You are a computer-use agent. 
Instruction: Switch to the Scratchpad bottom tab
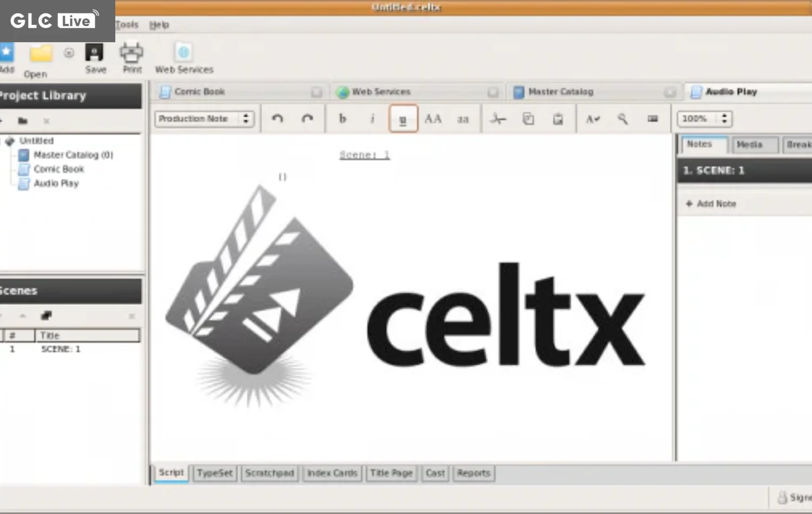pos(270,473)
